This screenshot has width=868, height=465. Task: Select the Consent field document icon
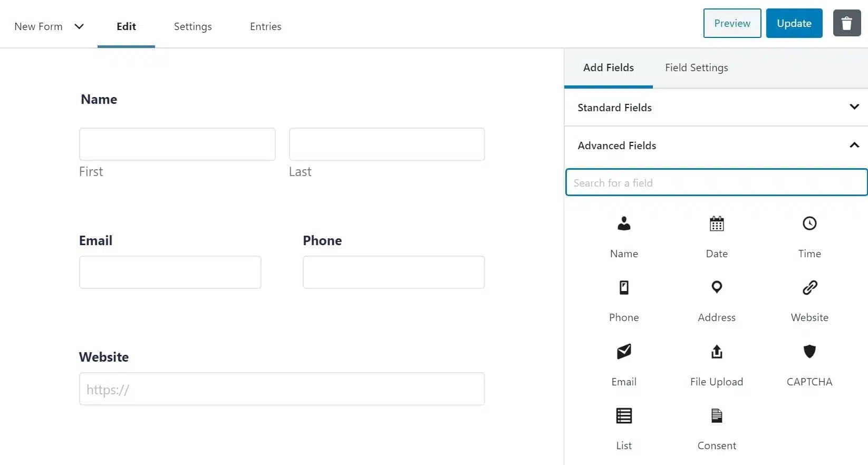(x=716, y=415)
